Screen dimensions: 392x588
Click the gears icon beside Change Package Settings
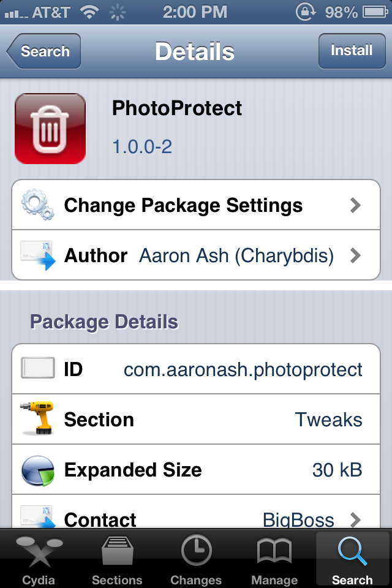point(37,205)
